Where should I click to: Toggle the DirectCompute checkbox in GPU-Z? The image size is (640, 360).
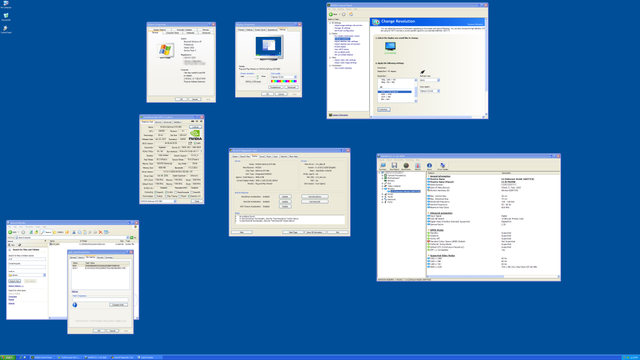pyautogui.click(x=176, y=192)
